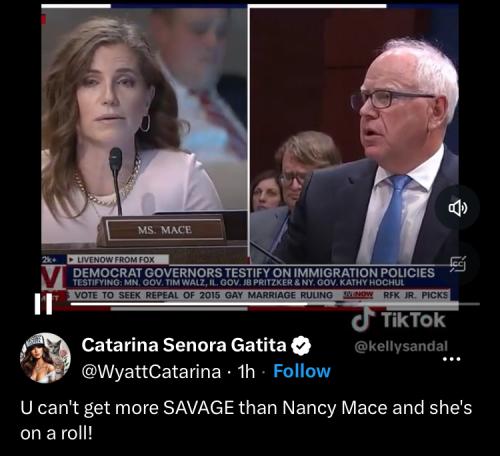The image size is (500, 456).
Task: Click the Democrat Governors Testify headline banner
Action: pyautogui.click(x=254, y=276)
